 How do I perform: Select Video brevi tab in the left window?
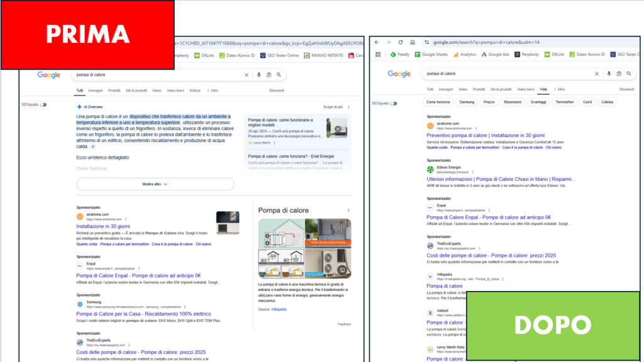coord(175,90)
